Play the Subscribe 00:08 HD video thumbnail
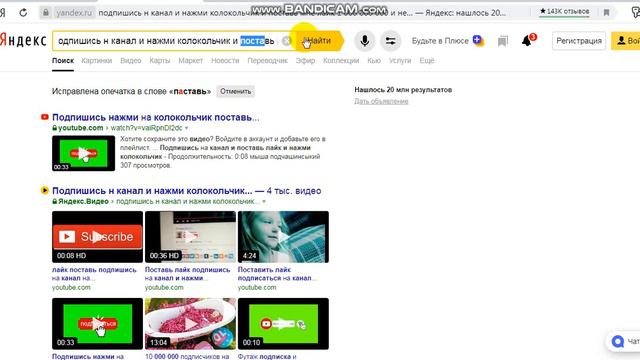 [97, 237]
